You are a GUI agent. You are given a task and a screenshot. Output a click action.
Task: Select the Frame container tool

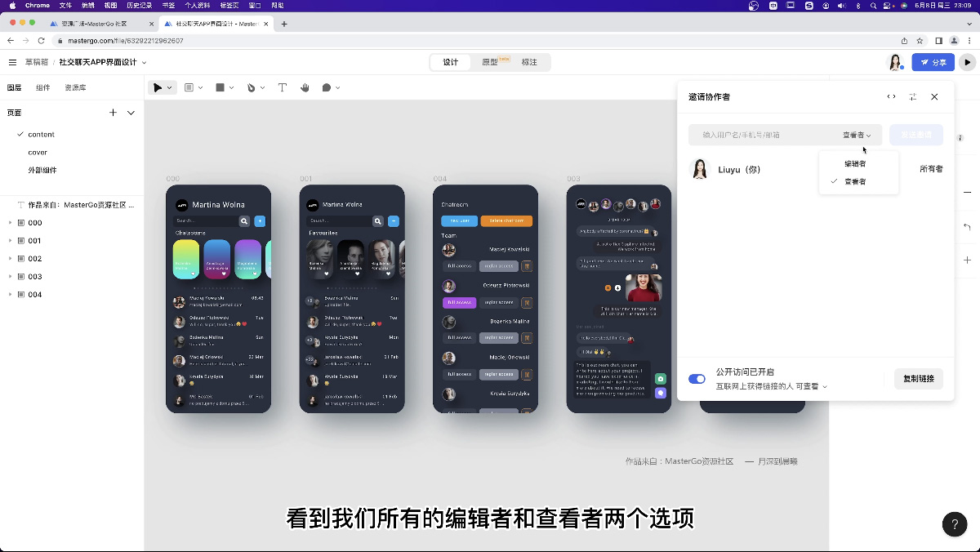(x=189, y=87)
